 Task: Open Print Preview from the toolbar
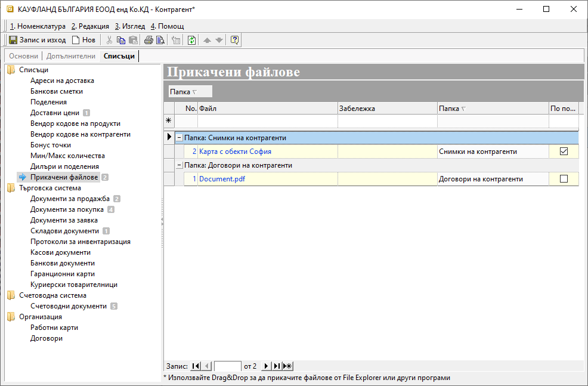[x=160, y=40]
